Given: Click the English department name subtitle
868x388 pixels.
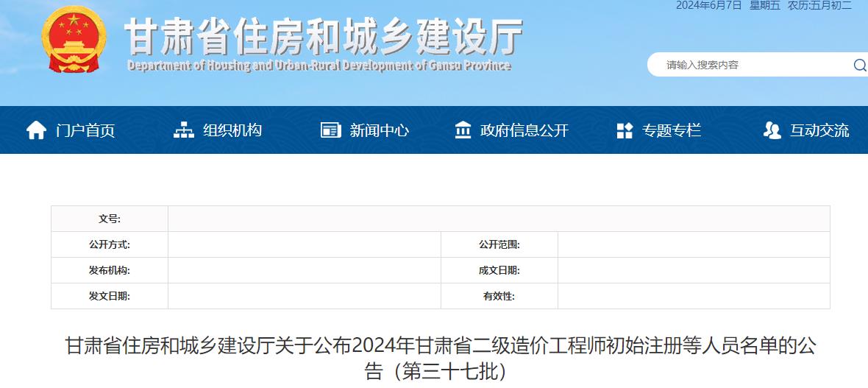Looking at the screenshot, I should point(319,66).
